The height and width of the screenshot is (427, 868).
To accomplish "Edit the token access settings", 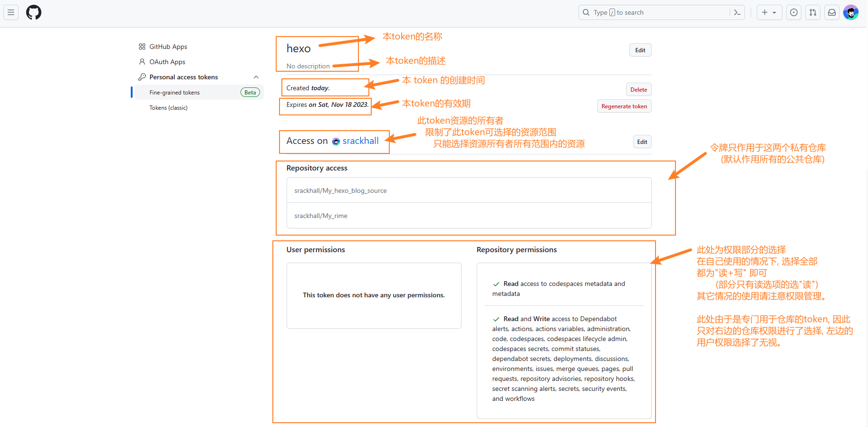I will [x=642, y=142].
